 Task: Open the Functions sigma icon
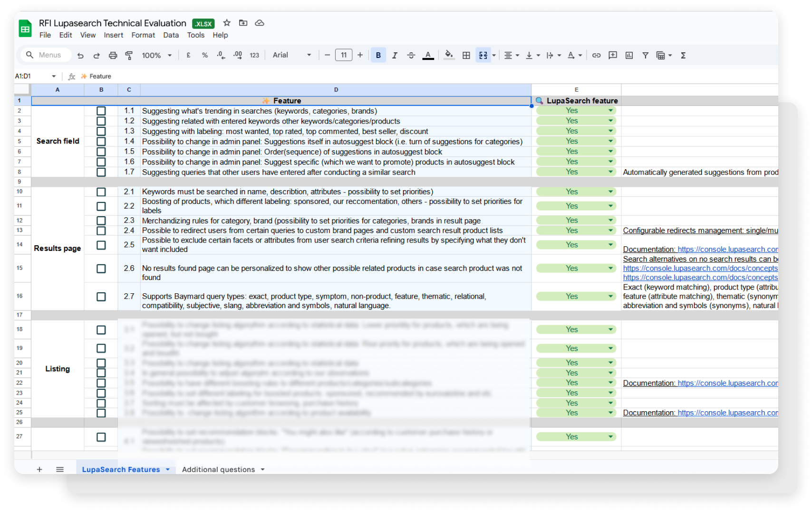tap(683, 55)
